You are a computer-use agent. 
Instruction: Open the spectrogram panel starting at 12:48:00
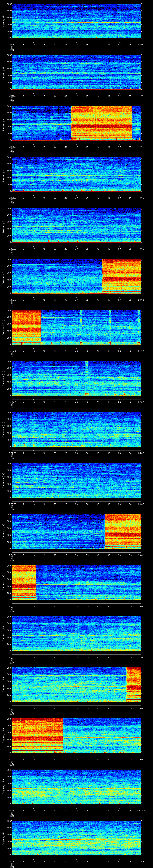pyautogui.click(x=77, y=225)
